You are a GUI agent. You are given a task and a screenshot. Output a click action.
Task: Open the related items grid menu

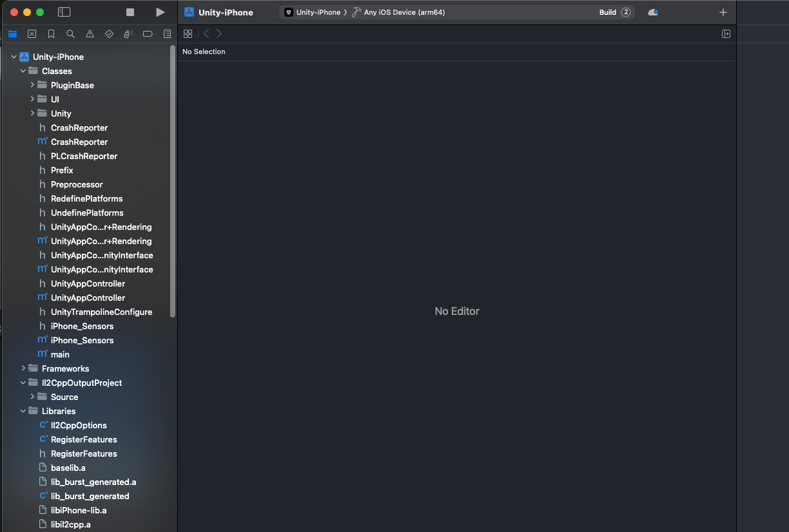pyautogui.click(x=188, y=34)
